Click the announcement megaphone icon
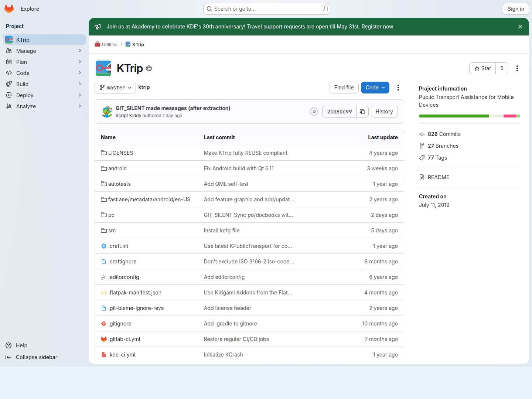The width and height of the screenshot is (532, 399). pyautogui.click(x=98, y=27)
